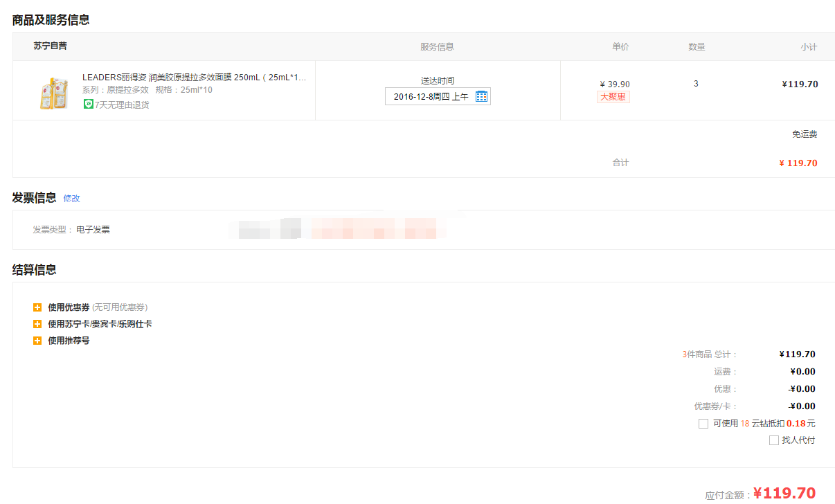Screen dimensions: 835x504
Task: Expand the 使用推荐号 section
Action: (69, 341)
